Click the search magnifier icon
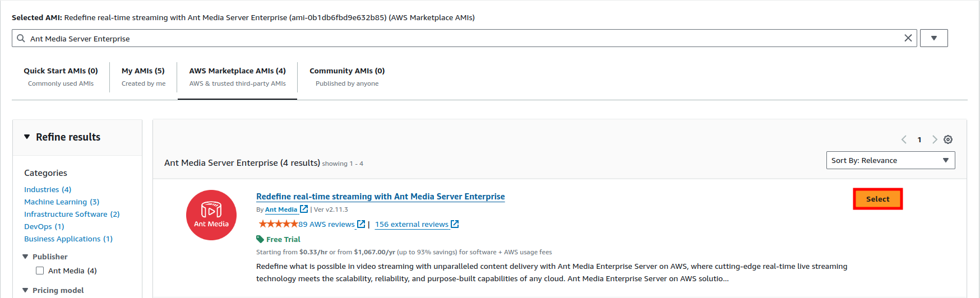The height and width of the screenshot is (298, 980). pos(21,38)
